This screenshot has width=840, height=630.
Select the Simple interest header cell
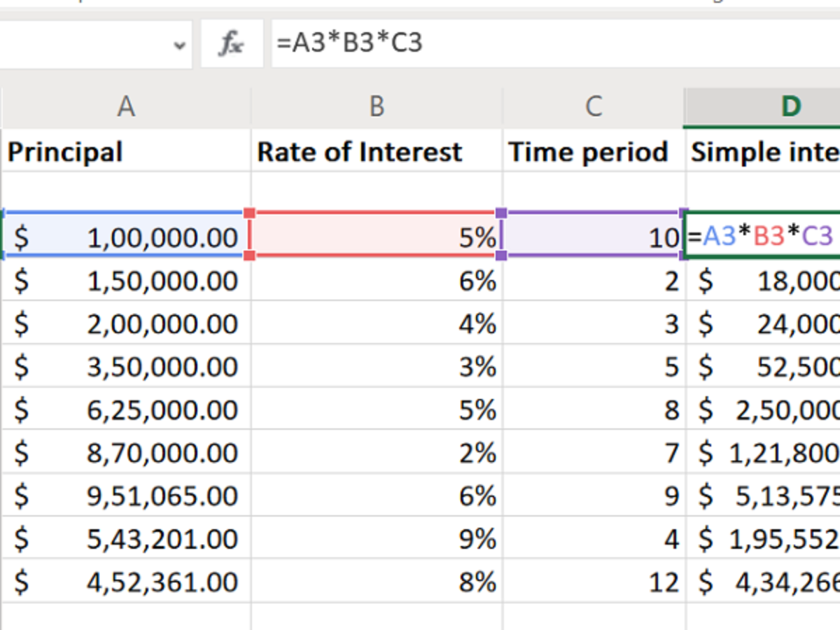tap(763, 152)
